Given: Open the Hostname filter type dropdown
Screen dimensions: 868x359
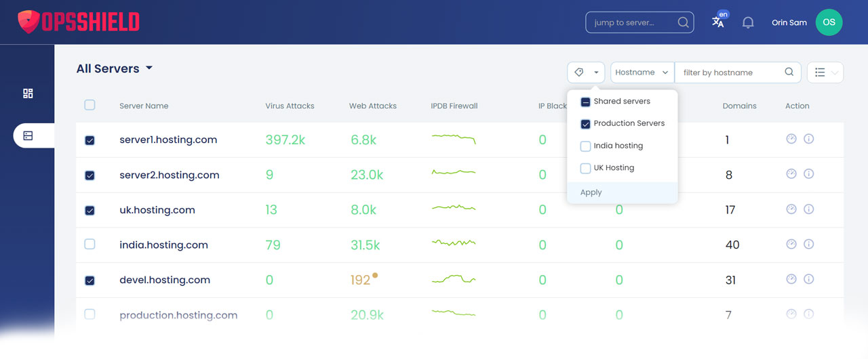Looking at the screenshot, I should (x=642, y=72).
